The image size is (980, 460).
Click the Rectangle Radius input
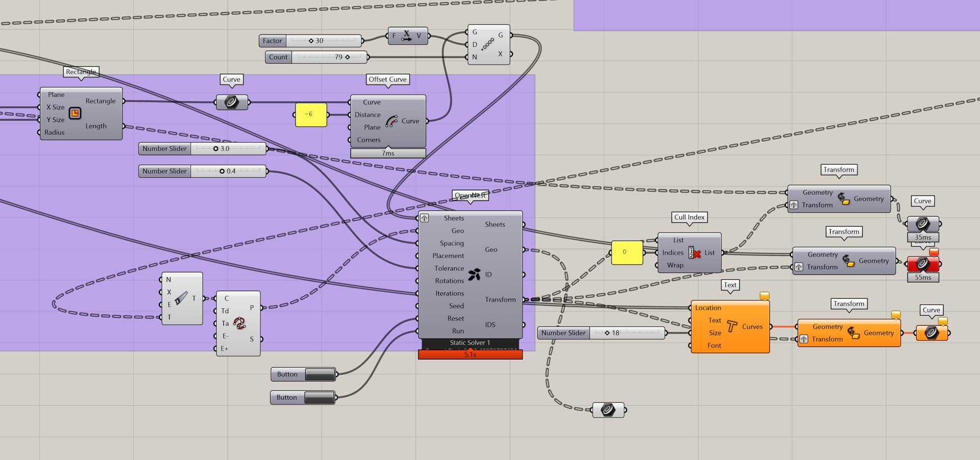pos(54,132)
